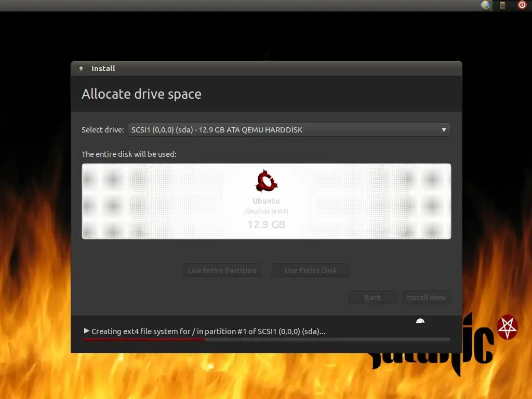Expand installation details with the triangle
Viewport: 532px width, 399px height.
click(x=87, y=331)
